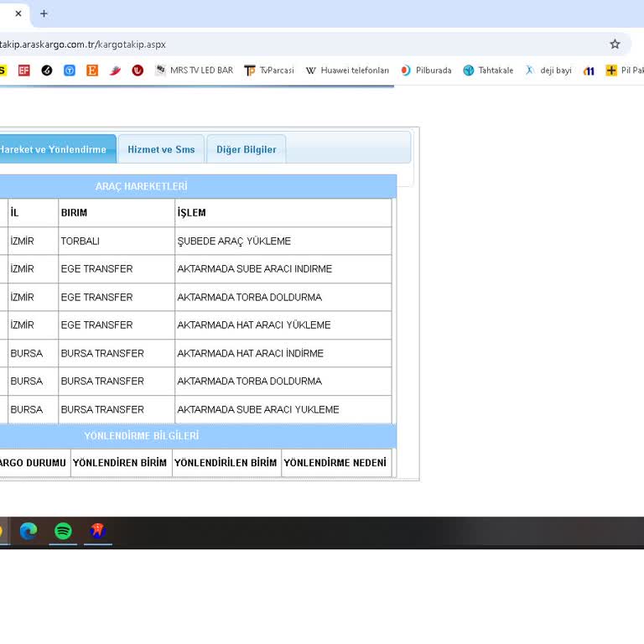Bookmark this page with the star icon
The height and width of the screenshot is (644, 644).
[x=615, y=44]
